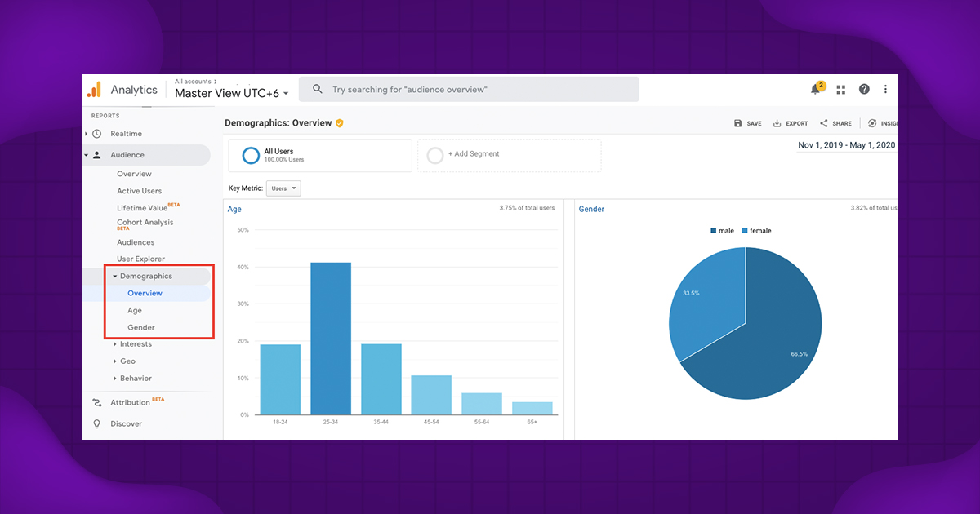Click the 65+ age bar
The height and width of the screenshot is (514, 980).
(x=532, y=408)
